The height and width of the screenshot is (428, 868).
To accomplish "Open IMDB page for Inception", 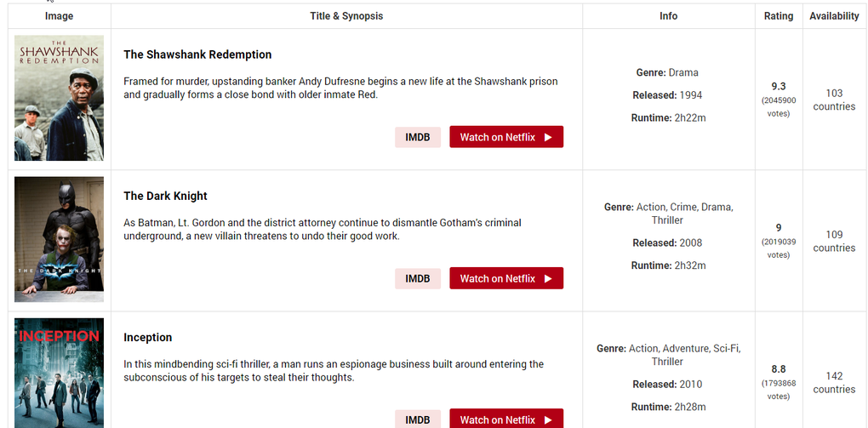I will 418,419.
